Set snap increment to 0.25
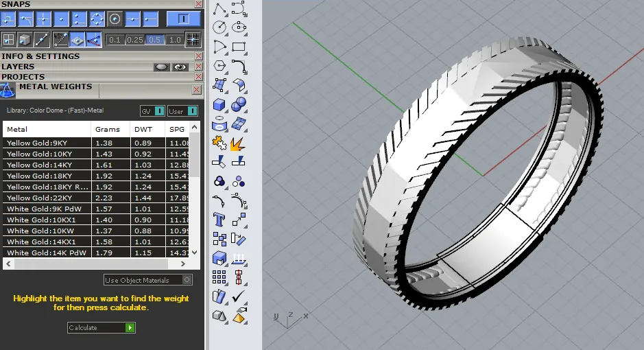 pos(134,40)
